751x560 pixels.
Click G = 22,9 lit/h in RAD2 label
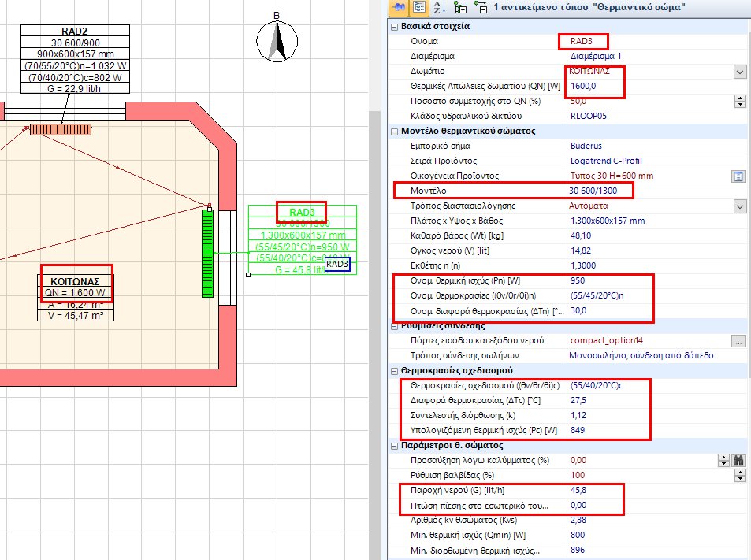click(74, 89)
